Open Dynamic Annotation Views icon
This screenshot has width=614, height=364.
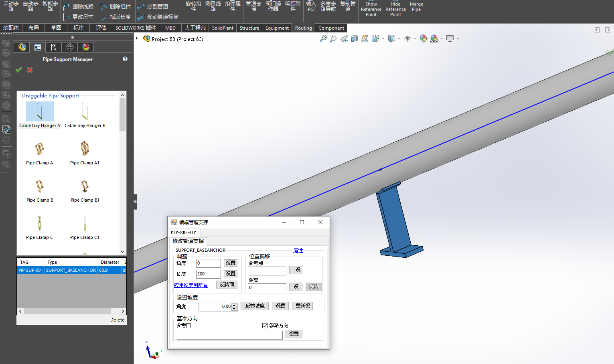365,38
